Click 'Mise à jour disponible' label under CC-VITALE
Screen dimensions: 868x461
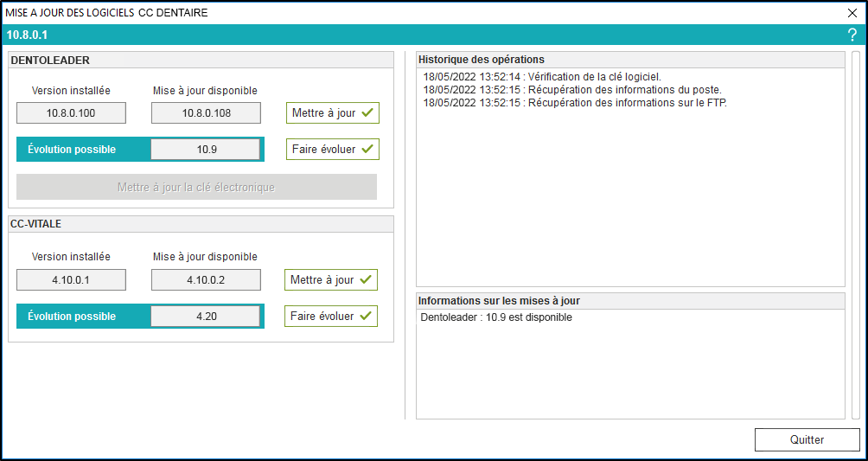click(206, 257)
